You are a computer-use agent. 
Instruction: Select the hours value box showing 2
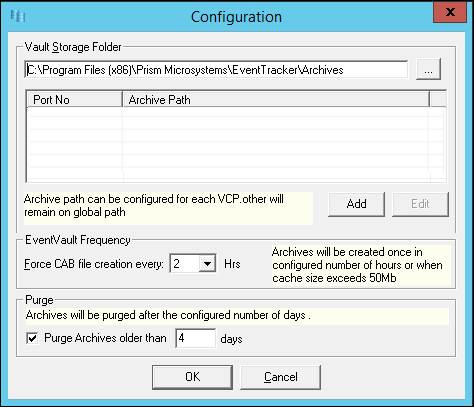coord(185,264)
